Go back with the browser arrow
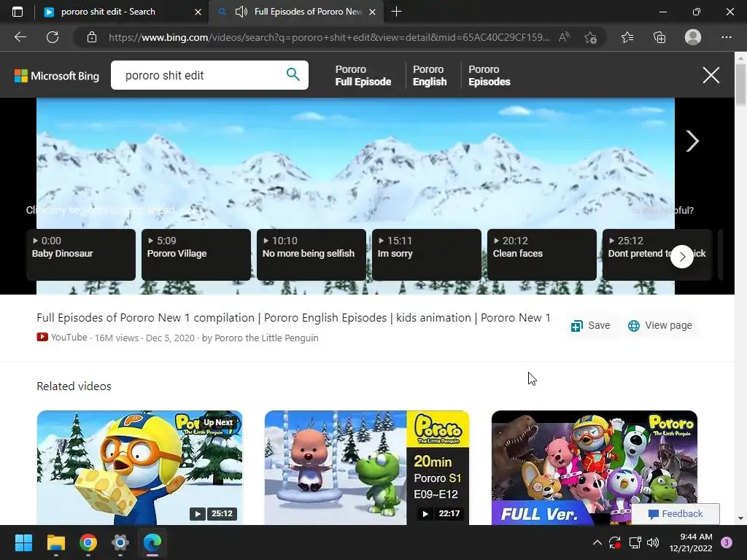747x560 pixels. coord(20,37)
